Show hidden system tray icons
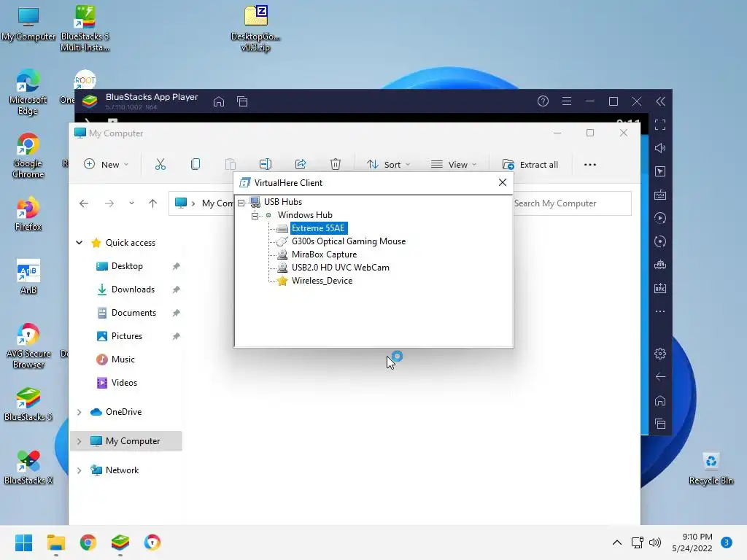This screenshot has width=747, height=560. tap(616, 542)
